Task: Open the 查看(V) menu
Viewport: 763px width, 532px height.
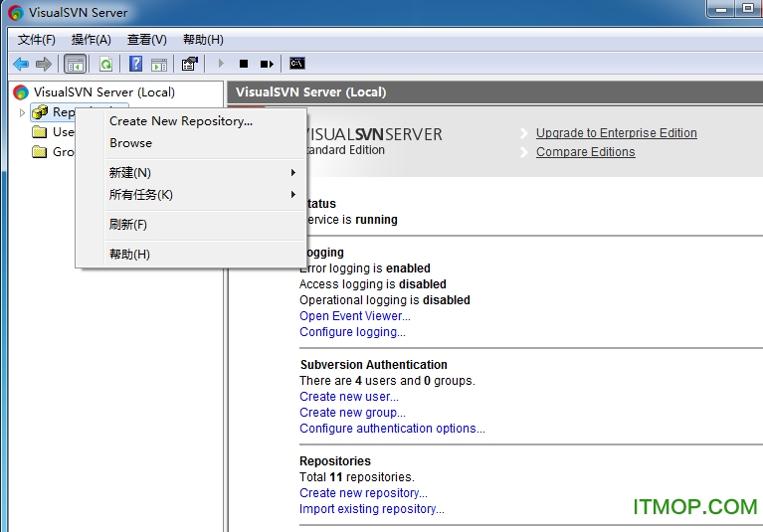Action: click(147, 40)
